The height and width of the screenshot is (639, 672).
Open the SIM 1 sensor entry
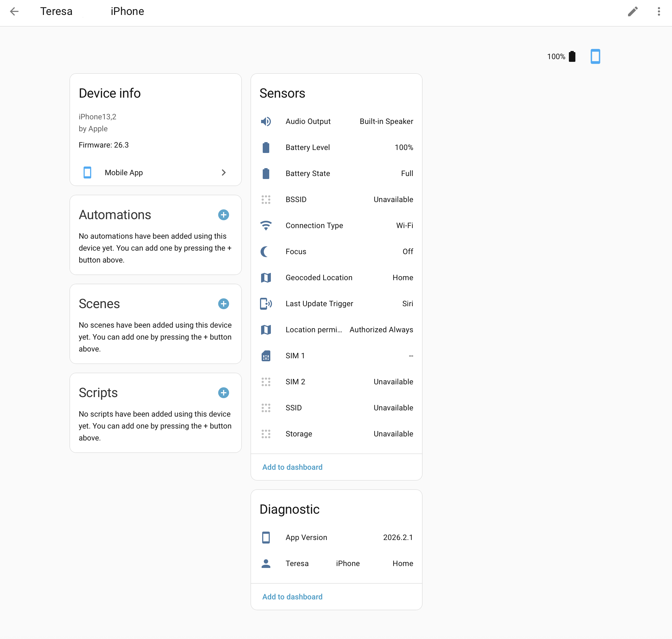pyautogui.click(x=336, y=356)
